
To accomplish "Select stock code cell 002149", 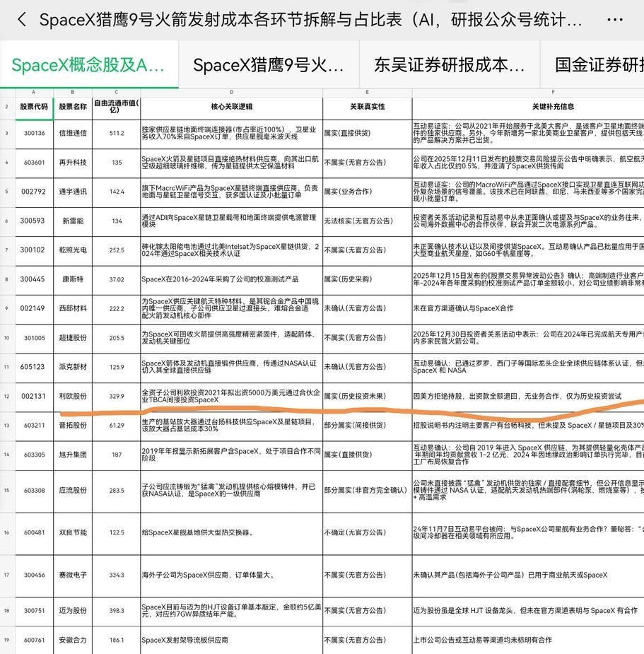I will [x=34, y=309].
